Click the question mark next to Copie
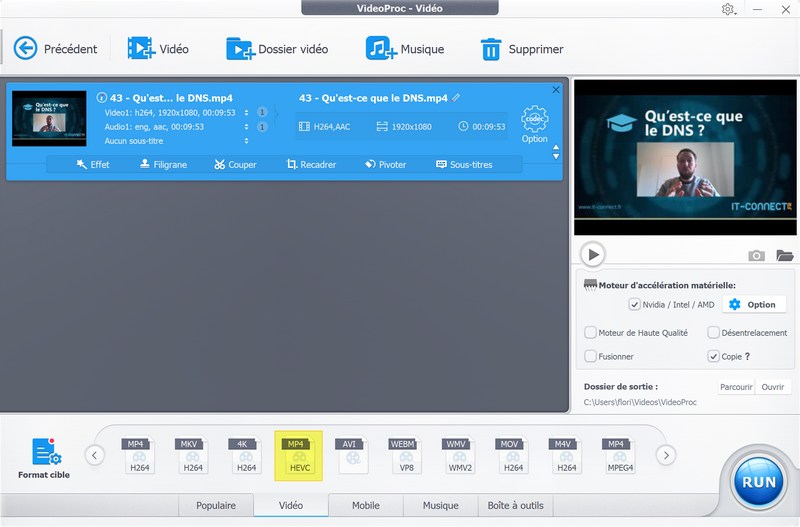This screenshot has width=800, height=527. coord(747,356)
